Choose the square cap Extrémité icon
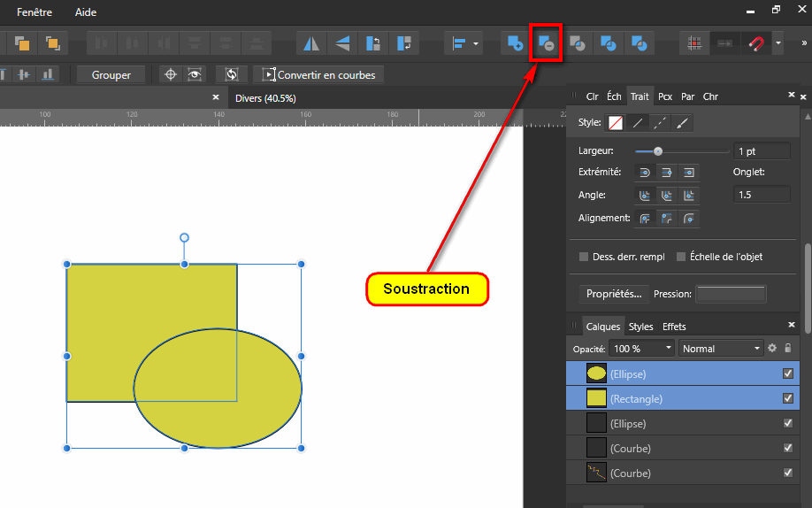The image size is (812, 508). pyautogui.click(x=689, y=172)
